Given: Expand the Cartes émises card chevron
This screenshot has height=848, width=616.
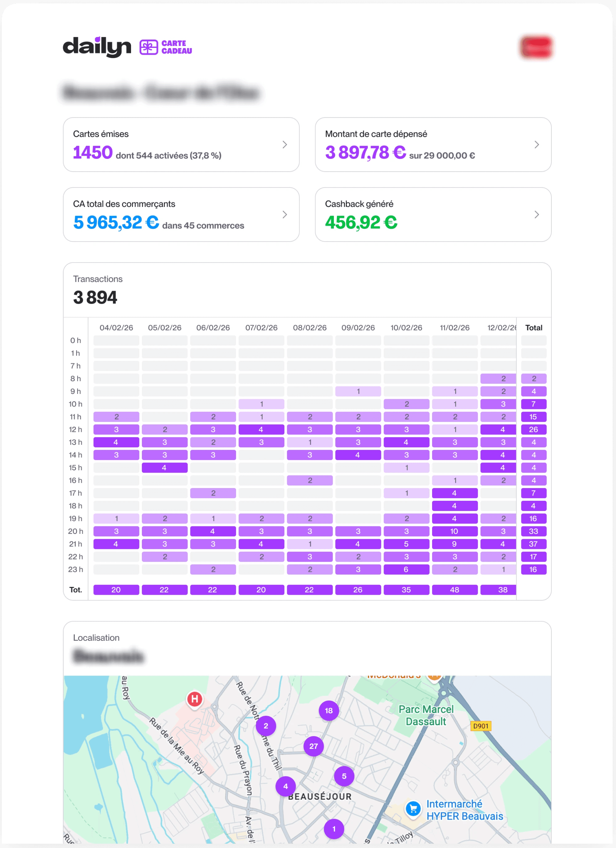Looking at the screenshot, I should tap(285, 145).
